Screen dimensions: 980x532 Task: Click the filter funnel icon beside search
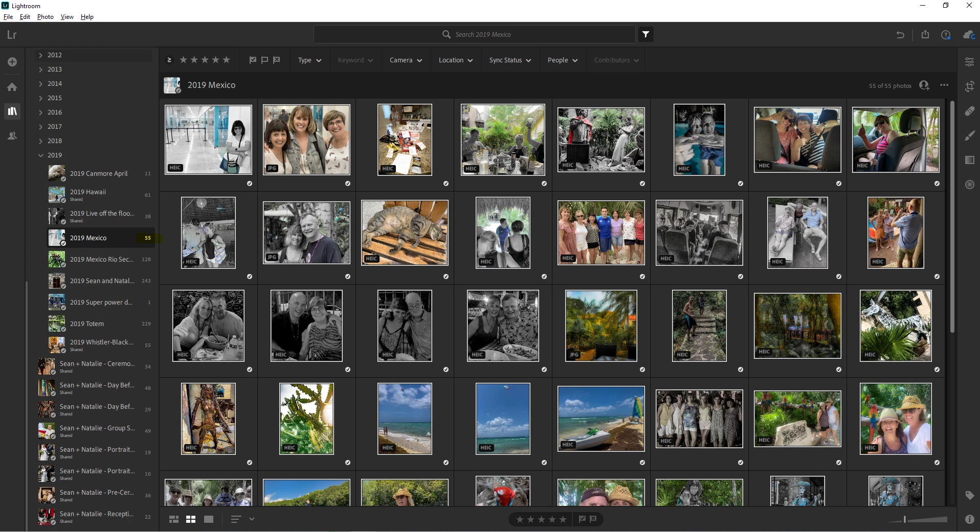[x=646, y=34]
